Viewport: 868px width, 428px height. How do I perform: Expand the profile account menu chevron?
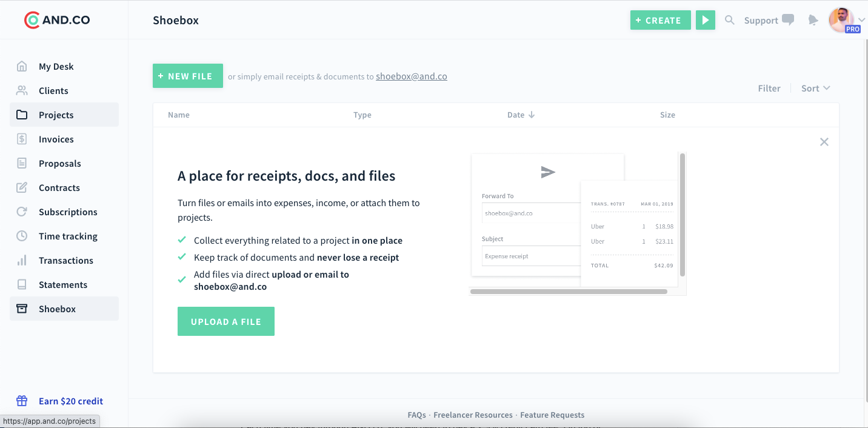click(861, 20)
